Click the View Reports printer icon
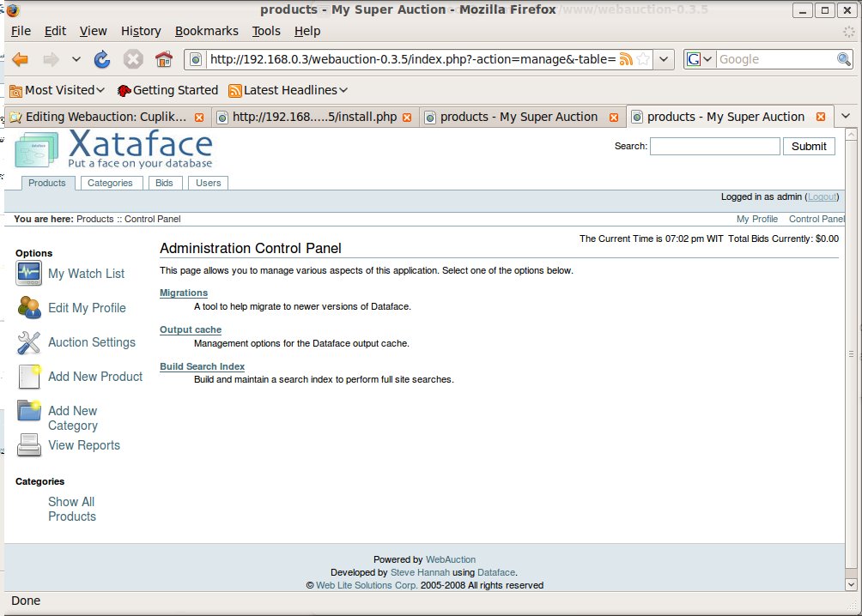The width and height of the screenshot is (862, 616). click(28, 445)
